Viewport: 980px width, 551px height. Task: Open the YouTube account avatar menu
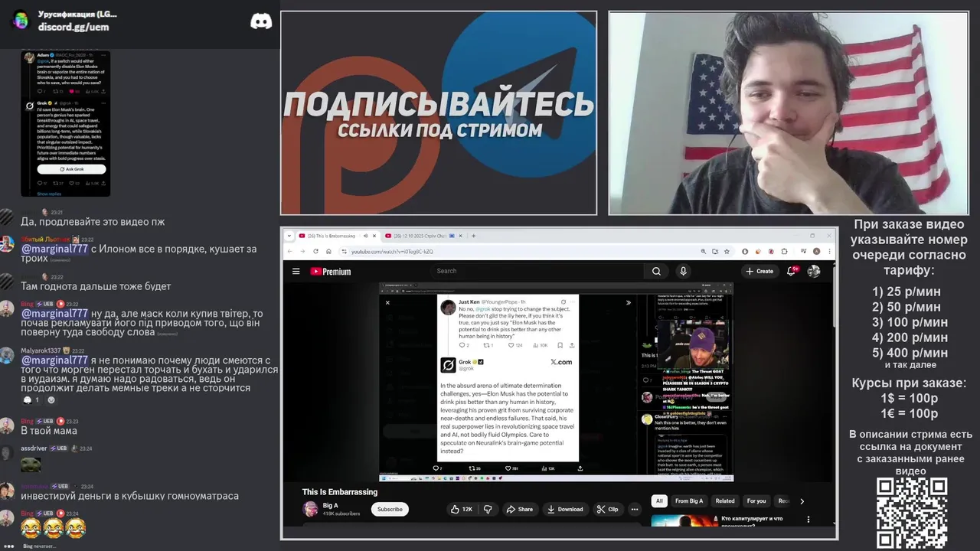(814, 271)
